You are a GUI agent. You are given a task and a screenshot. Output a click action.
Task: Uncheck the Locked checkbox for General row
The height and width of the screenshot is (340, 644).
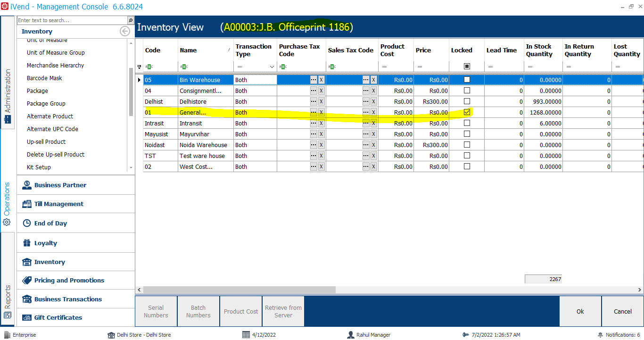[467, 112]
